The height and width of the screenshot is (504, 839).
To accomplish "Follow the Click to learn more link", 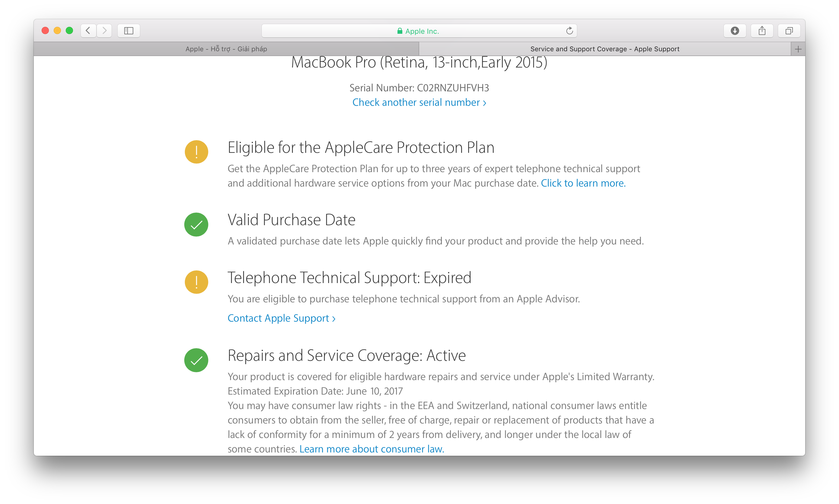I will 583,183.
